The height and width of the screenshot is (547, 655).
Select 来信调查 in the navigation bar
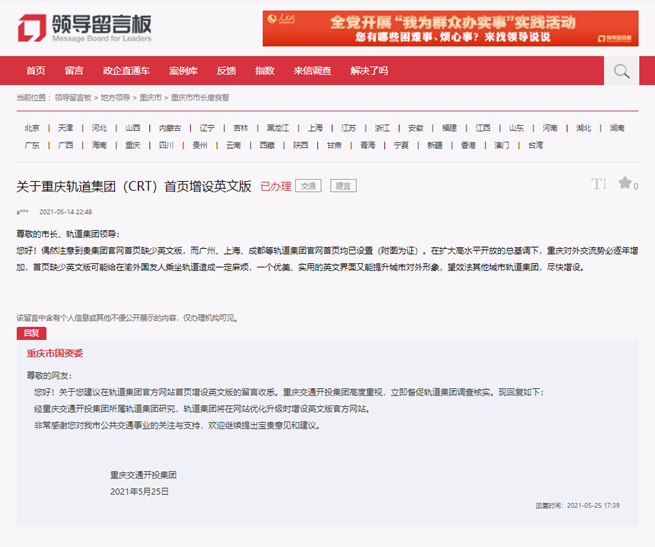tap(312, 71)
